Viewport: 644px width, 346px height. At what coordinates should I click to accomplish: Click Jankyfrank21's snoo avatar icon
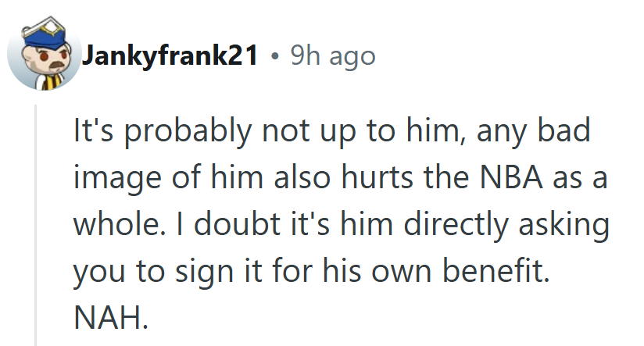[42, 58]
